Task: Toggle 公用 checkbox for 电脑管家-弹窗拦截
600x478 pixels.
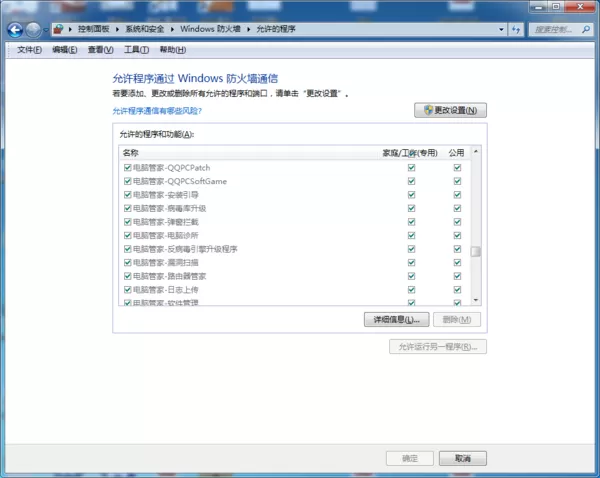Action: [x=457, y=222]
